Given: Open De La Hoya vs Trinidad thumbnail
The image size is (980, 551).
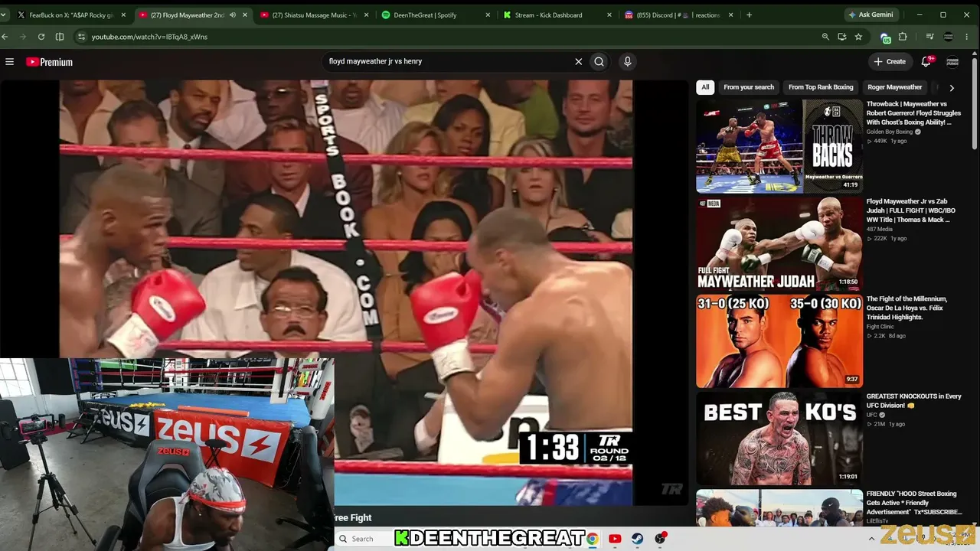Looking at the screenshot, I should point(779,341).
